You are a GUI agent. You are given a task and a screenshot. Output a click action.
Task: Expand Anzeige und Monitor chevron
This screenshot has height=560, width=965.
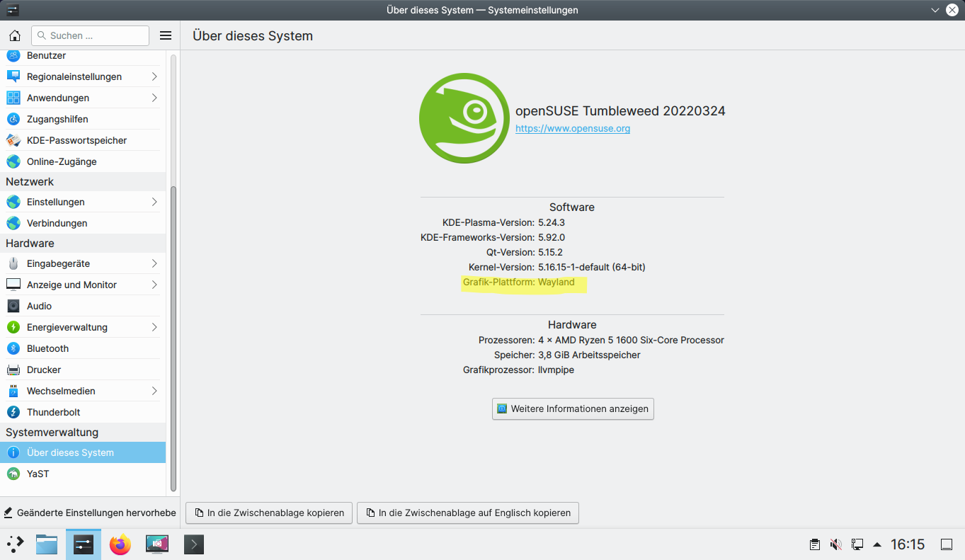154,285
